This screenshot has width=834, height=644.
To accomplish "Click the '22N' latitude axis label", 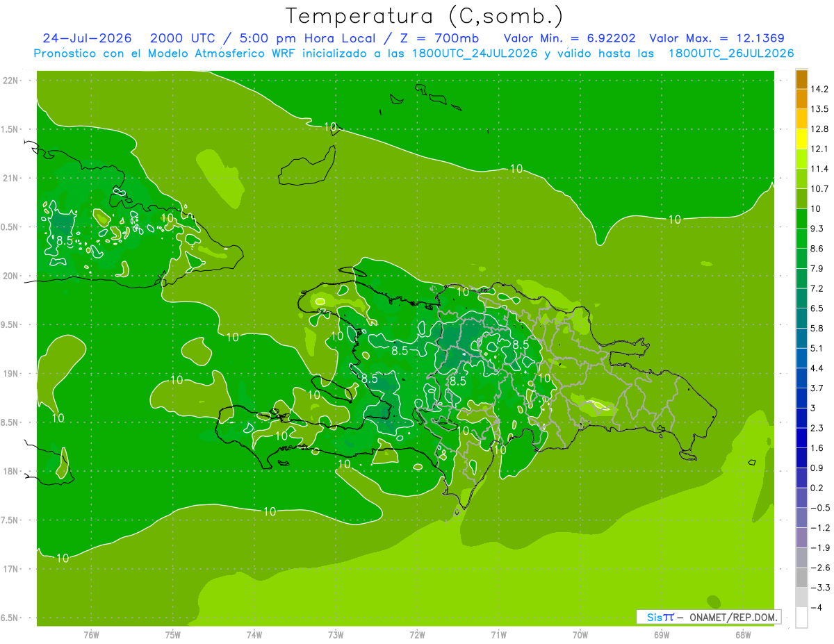I will [x=11, y=81].
